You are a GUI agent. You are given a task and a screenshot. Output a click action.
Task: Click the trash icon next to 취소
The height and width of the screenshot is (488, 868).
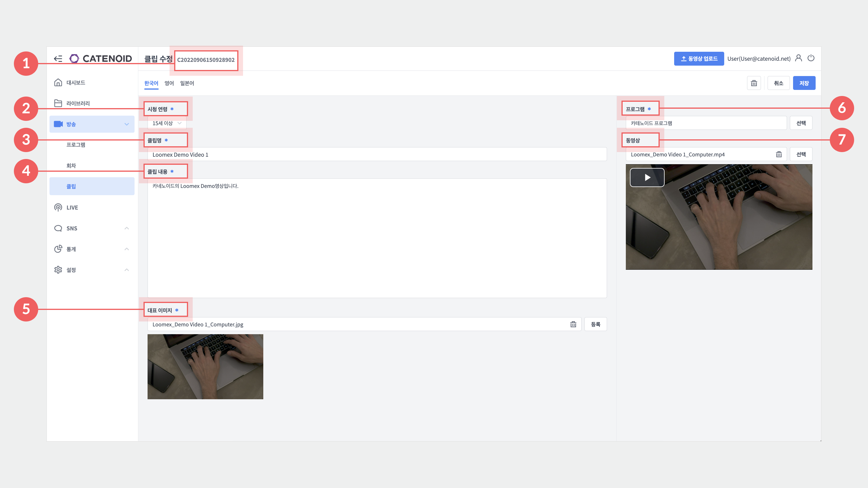click(754, 83)
